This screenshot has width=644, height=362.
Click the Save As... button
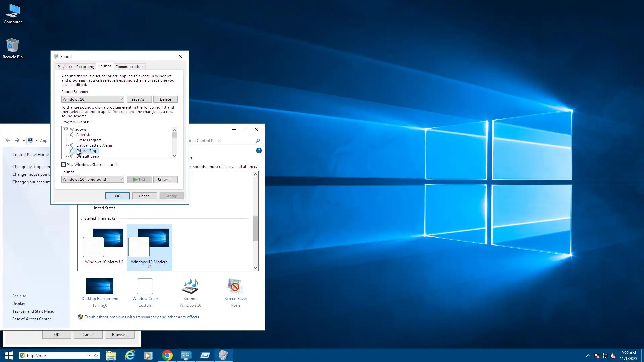pos(139,99)
